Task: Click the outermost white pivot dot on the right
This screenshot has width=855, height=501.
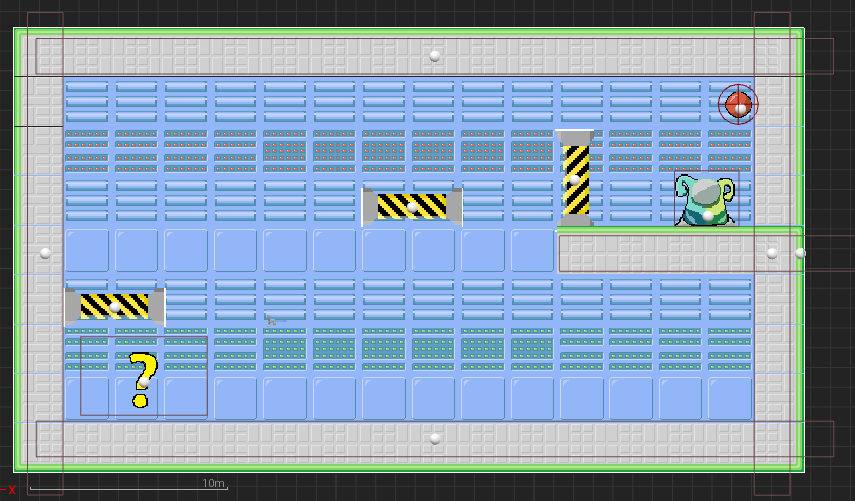Action: tap(800, 253)
